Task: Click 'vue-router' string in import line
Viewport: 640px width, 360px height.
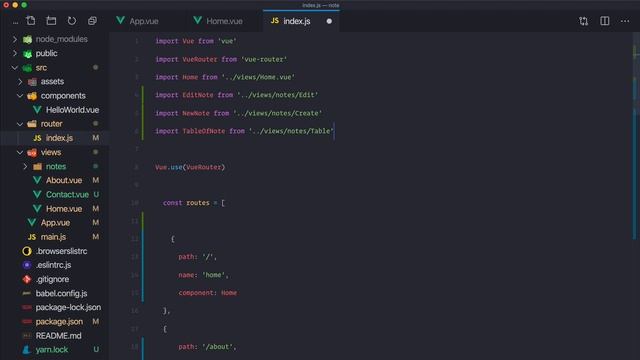Action: click(x=264, y=59)
